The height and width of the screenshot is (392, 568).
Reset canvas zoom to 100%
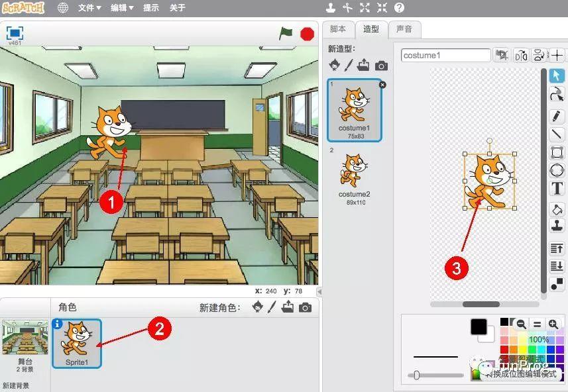(538, 324)
